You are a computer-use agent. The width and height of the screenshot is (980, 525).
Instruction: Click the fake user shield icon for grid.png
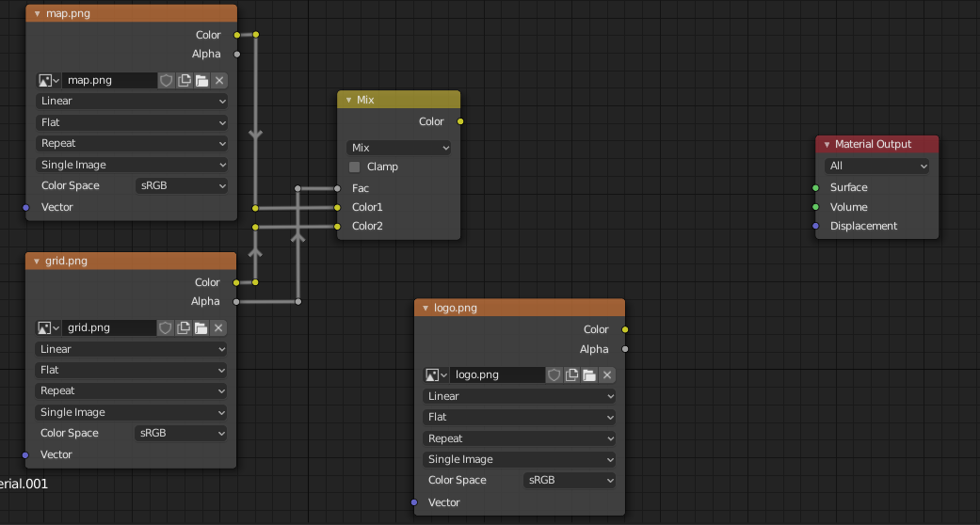pos(165,328)
